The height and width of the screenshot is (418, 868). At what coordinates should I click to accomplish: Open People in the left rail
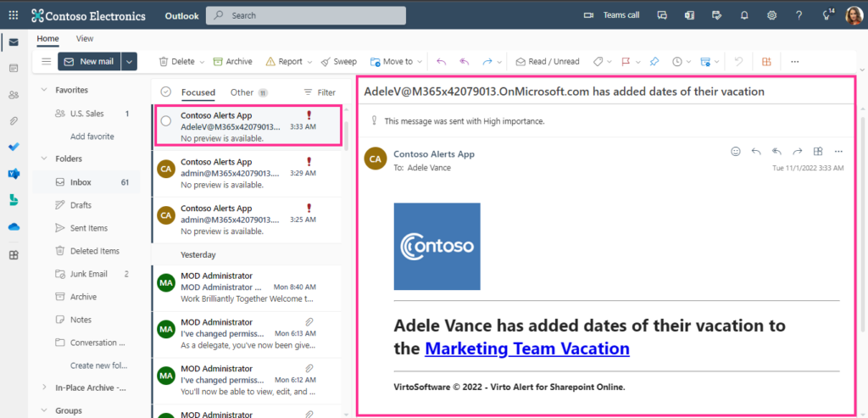click(14, 95)
